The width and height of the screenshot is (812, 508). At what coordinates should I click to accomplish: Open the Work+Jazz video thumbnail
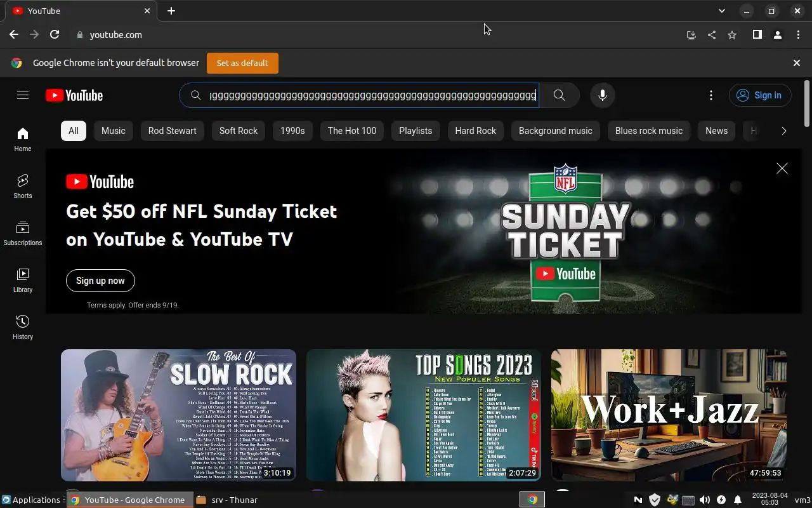(x=669, y=415)
